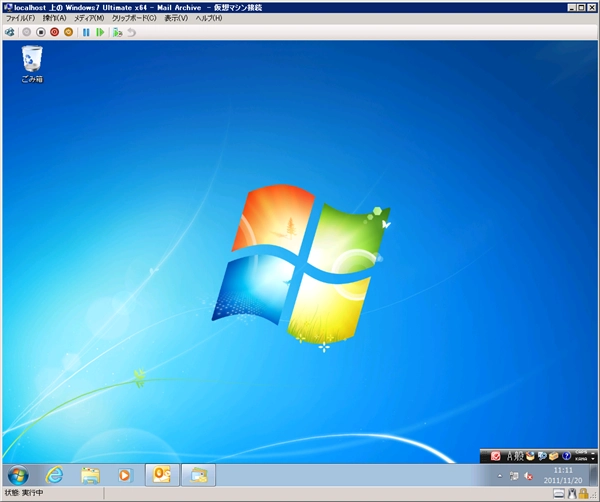The image size is (600, 502).
Task: Change the IME conversion mode '般'
Action: click(x=518, y=456)
